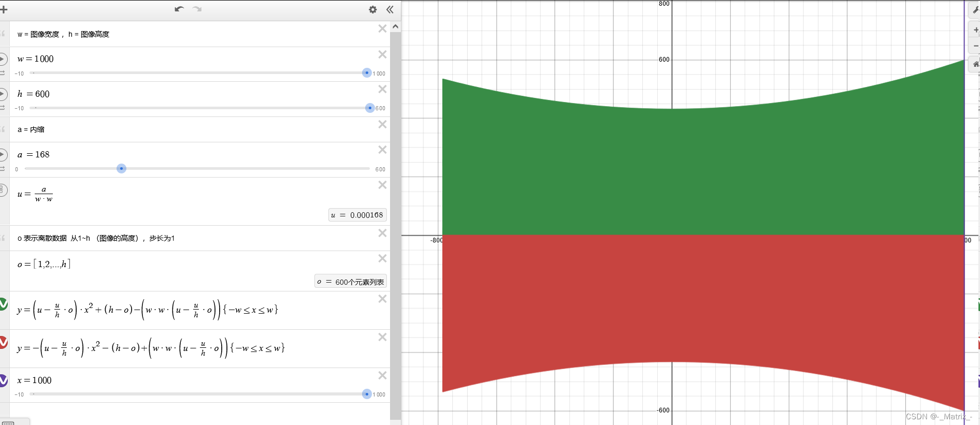Click the w slider thumb at 1000
The height and width of the screenshot is (425, 980).
tap(367, 73)
